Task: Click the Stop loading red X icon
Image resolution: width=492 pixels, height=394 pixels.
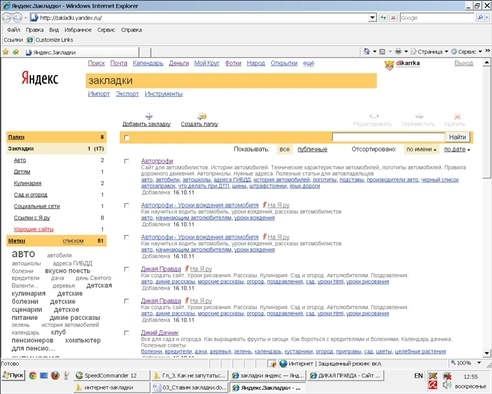Action: pyautogui.click(x=393, y=18)
